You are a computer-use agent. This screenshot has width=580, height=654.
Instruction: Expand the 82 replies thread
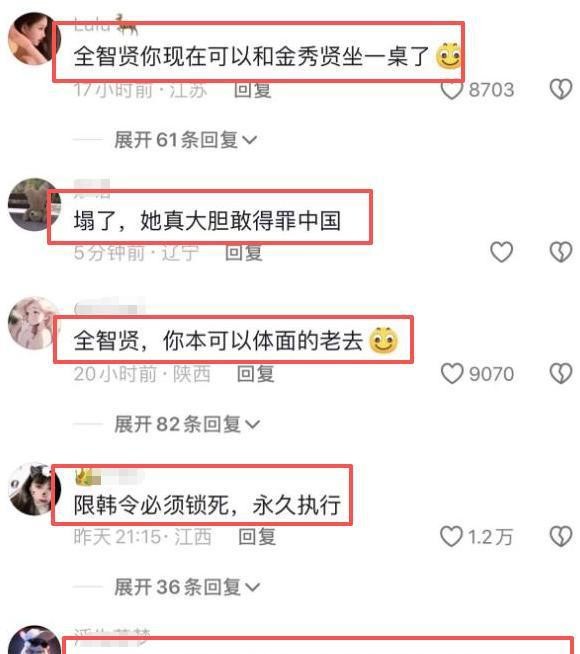[187, 425]
